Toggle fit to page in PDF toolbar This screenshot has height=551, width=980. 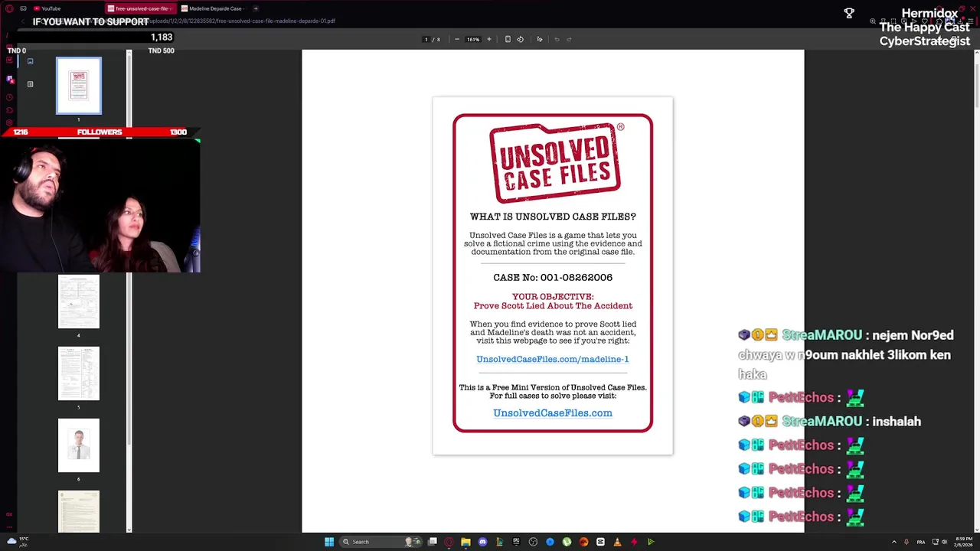pos(508,39)
